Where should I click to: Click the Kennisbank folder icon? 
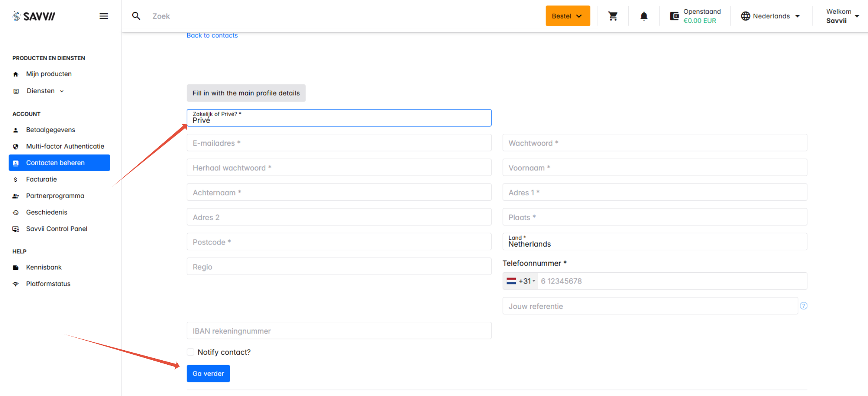(16, 267)
